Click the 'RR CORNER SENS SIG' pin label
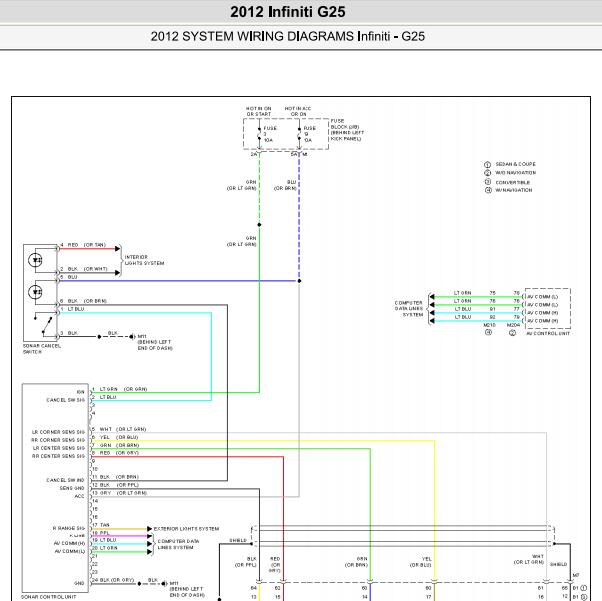Image resolution: width=602 pixels, height=601 pixels. (x=58, y=440)
